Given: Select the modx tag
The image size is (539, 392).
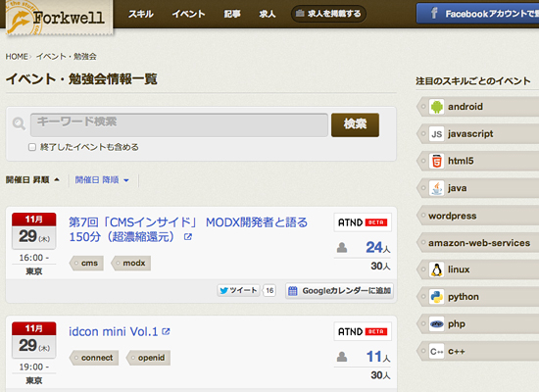Looking at the screenshot, I should 131,263.
